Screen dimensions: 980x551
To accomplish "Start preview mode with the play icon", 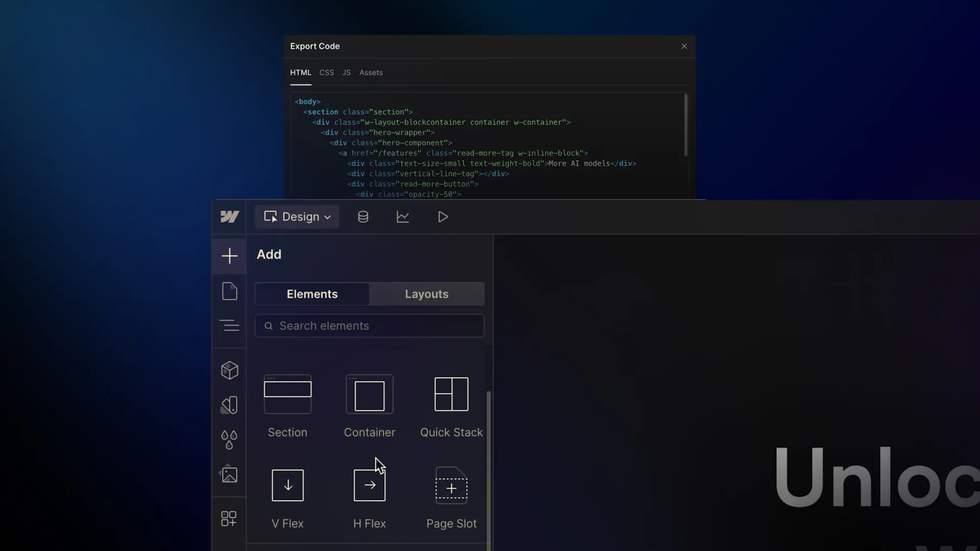I will point(442,216).
